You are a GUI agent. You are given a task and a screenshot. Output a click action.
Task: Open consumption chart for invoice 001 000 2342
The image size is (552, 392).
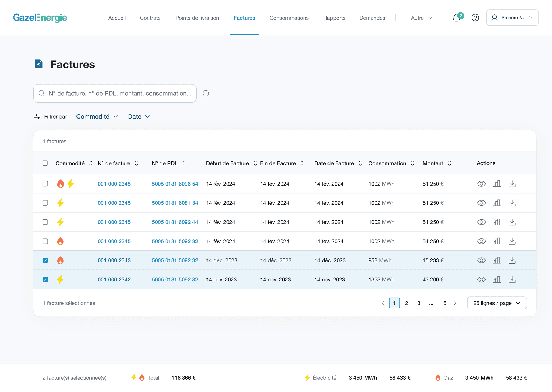tap(497, 279)
